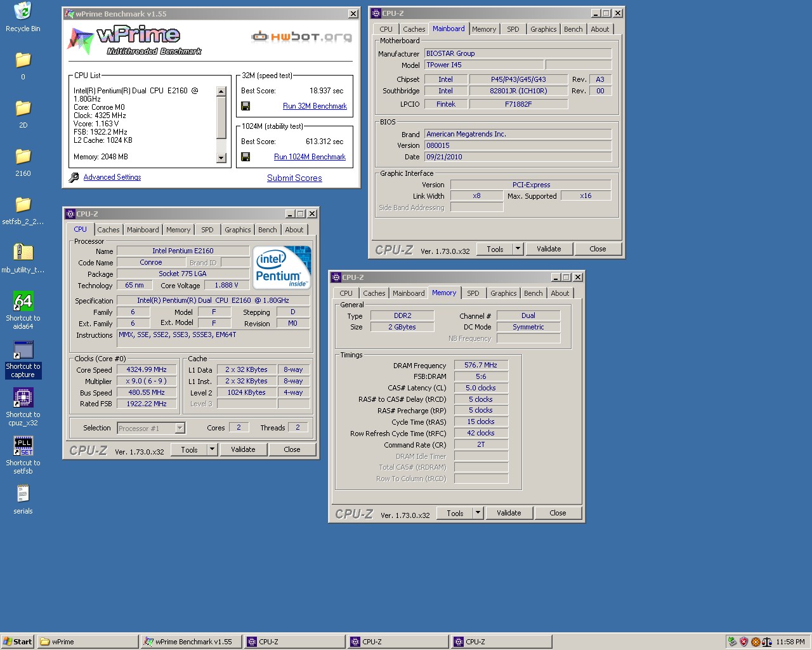Open Bench tab in Memory CPU-Z window
Screen dimensions: 812x650
tap(534, 293)
